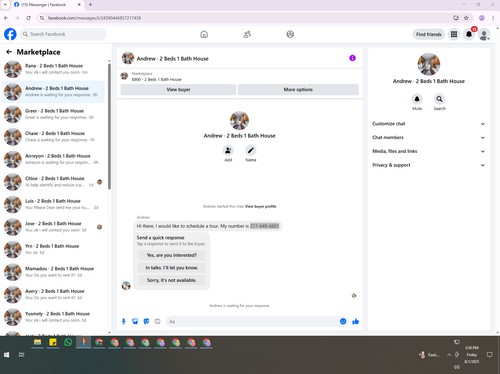Image resolution: width=500 pixels, height=374 pixels.
Task: Click the Name edit pencil icon
Action: [251, 150]
